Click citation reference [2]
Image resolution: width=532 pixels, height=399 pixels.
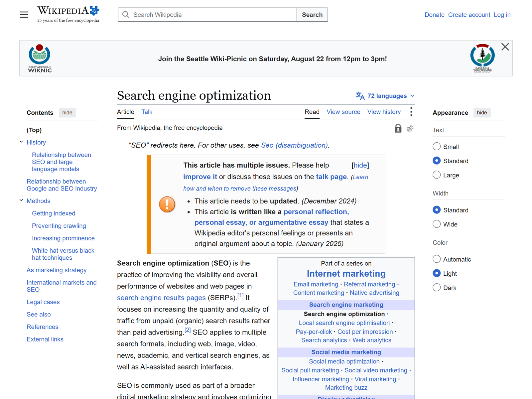(188, 330)
